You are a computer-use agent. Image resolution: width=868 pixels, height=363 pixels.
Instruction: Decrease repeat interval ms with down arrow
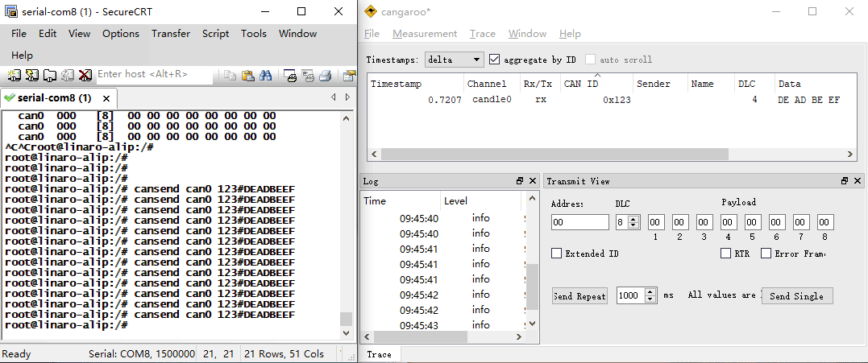651,299
